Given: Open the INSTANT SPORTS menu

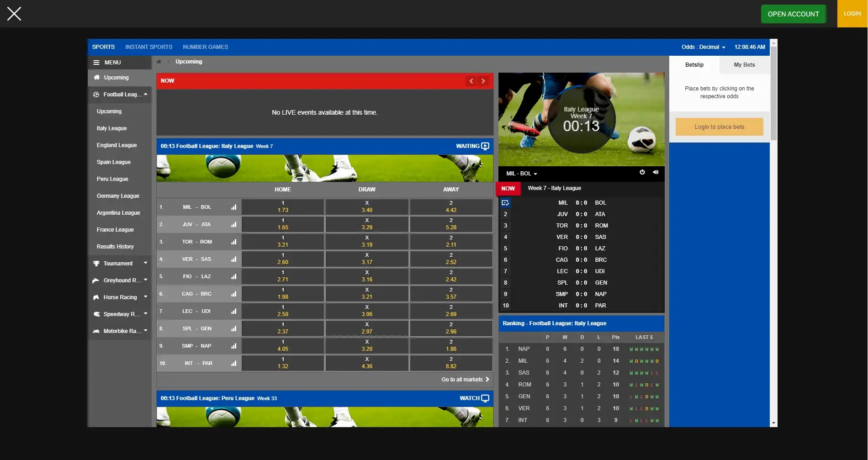Looking at the screenshot, I should 148,47.
